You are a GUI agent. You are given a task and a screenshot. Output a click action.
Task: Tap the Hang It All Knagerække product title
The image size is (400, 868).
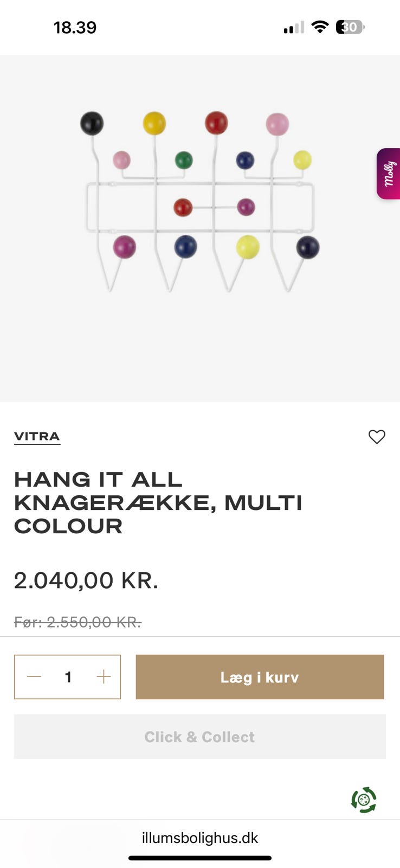coord(158,503)
